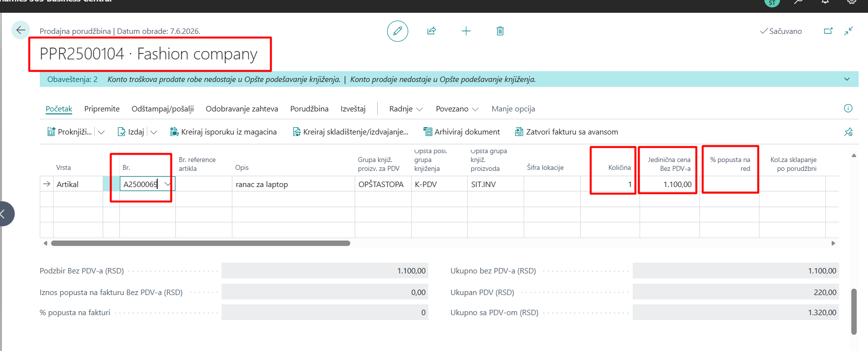
Task: Open the Izveštaj tab
Action: [353, 109]
